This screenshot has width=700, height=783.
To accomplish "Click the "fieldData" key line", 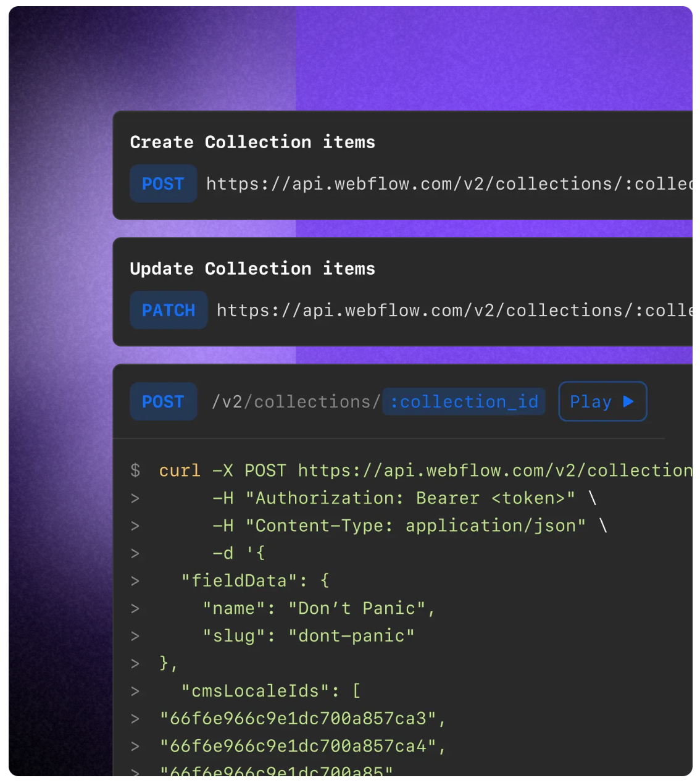I will click(255, 580).
